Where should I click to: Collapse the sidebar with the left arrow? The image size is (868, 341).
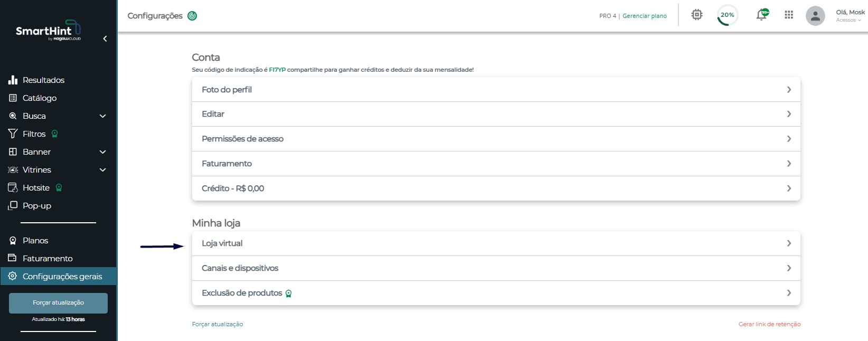pos(105,39)
